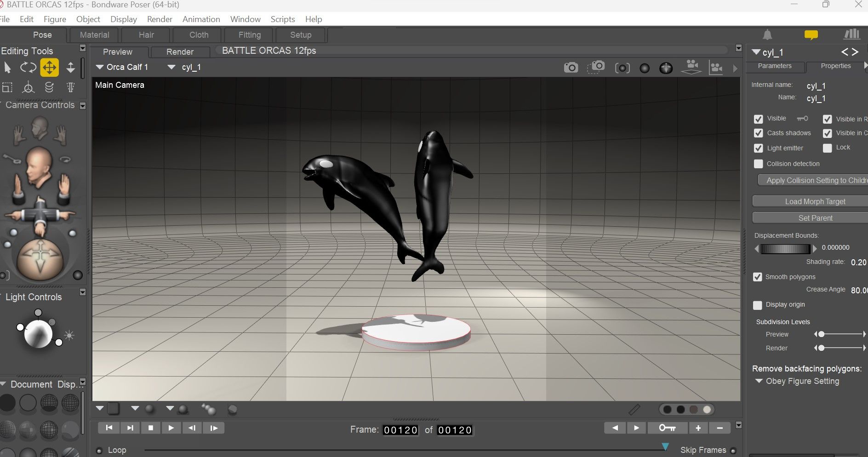Open the Animation menu

pyautogui.click(x=201, y=19)
